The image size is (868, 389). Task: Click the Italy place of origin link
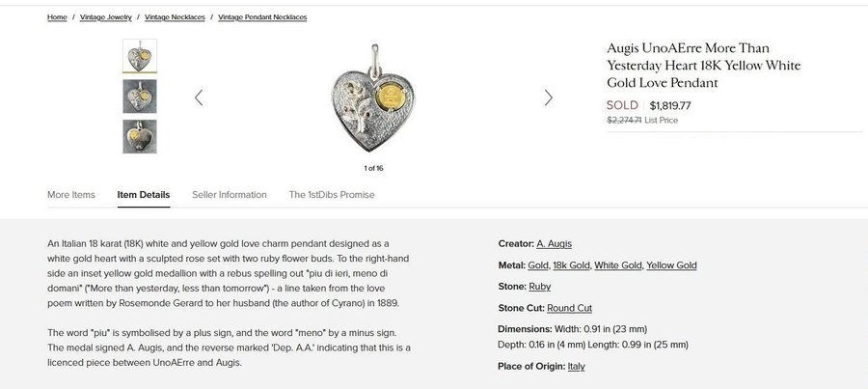pyautogui.click(x=576, y=367)
